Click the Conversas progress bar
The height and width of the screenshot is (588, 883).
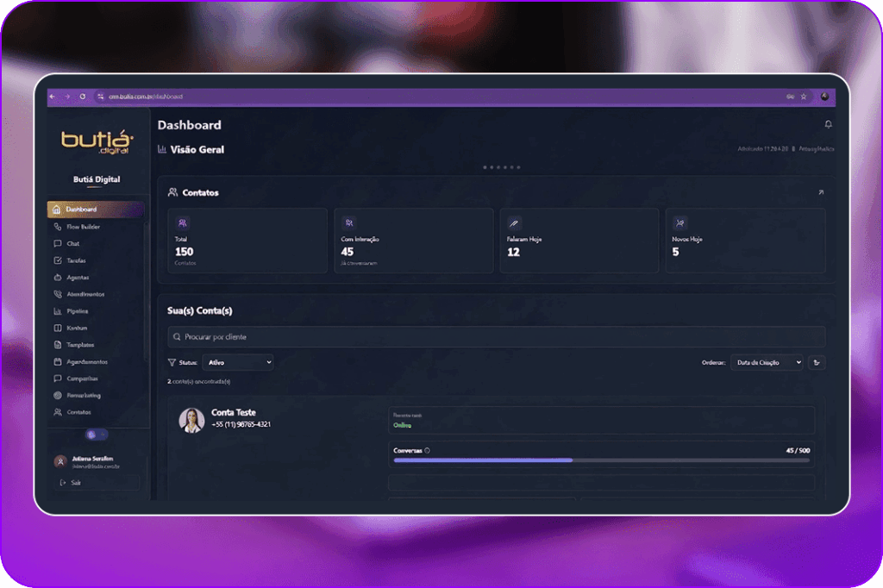pos(601,460)
